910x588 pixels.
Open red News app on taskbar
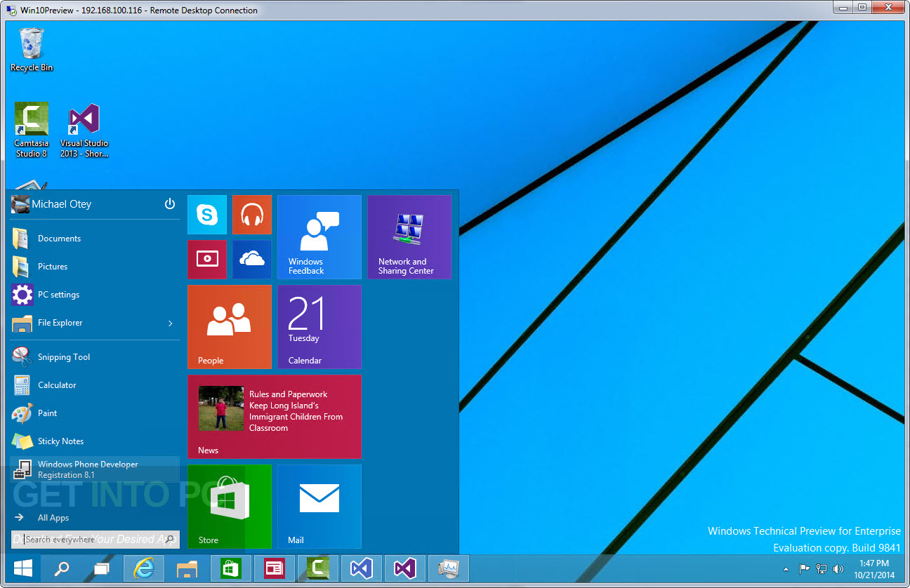click(275, 568)
